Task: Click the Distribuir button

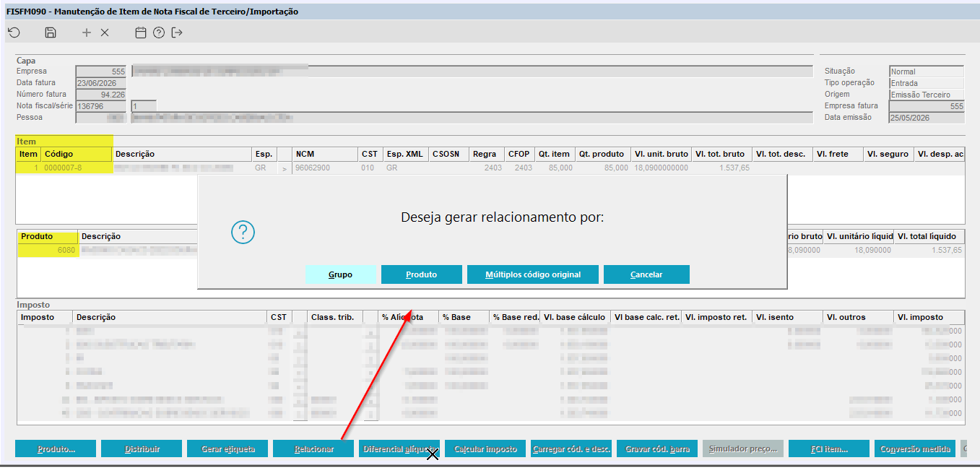Action: [x=142, y=448]
